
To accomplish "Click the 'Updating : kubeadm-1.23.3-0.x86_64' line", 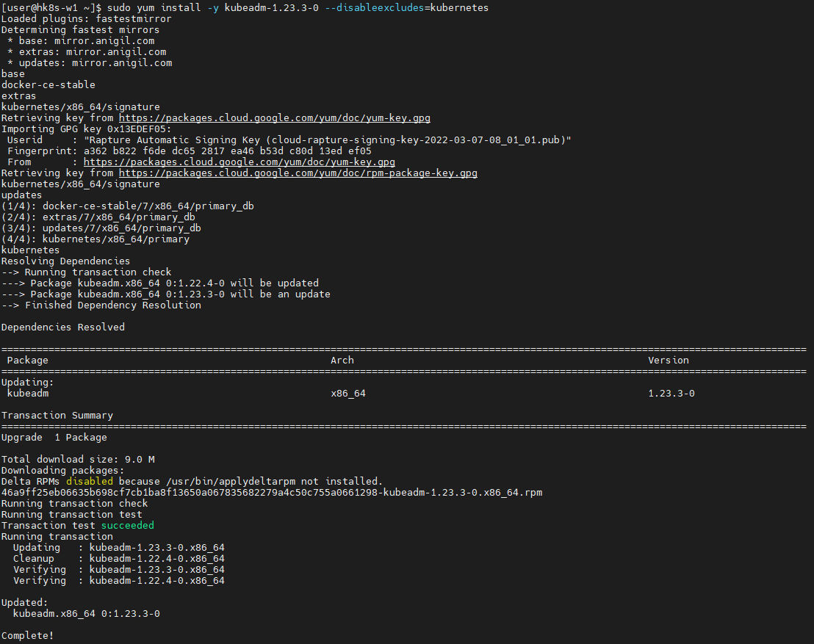I will coord(119,548).
